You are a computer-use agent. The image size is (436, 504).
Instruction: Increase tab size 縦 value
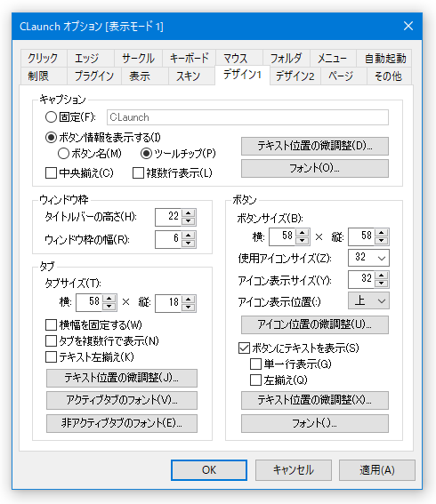pos(189,299)
